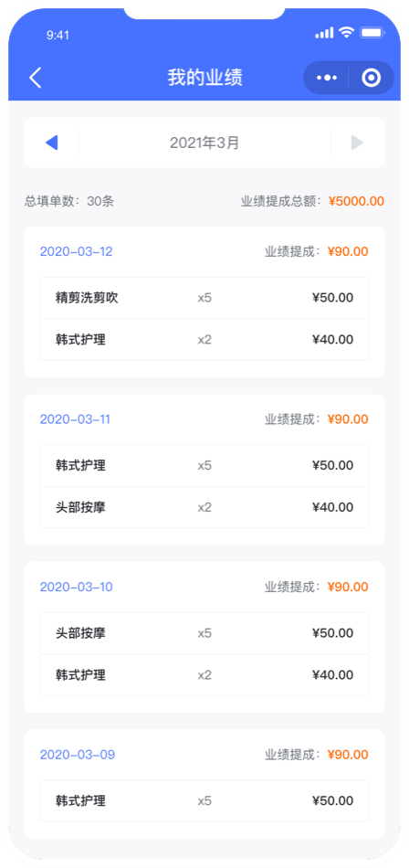Tap the mini-program close target icon
Screen dimensions: 409x868
(x=372, y=78)
